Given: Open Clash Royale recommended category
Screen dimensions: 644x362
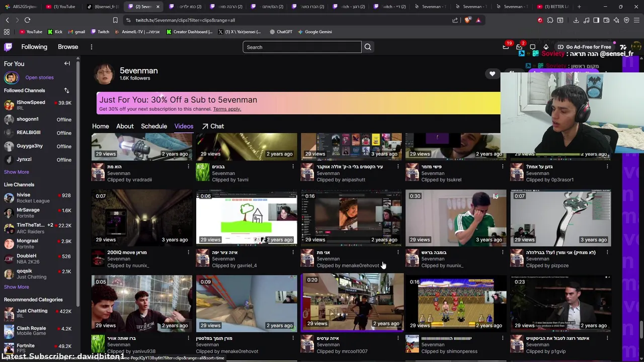Looking at the screenshot, I should 38,330.
